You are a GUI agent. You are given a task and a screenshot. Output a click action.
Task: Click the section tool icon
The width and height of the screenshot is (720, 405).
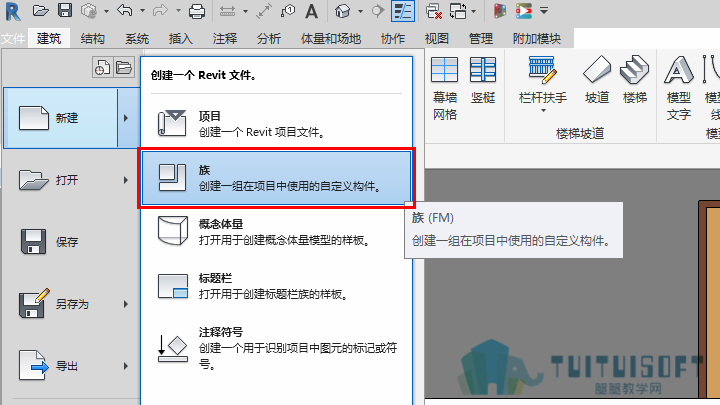(x=377, y=11)
